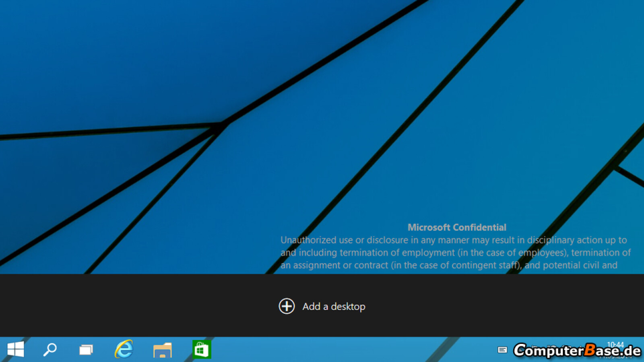
Task: Switch to Task View
Action: coord(86,349)
